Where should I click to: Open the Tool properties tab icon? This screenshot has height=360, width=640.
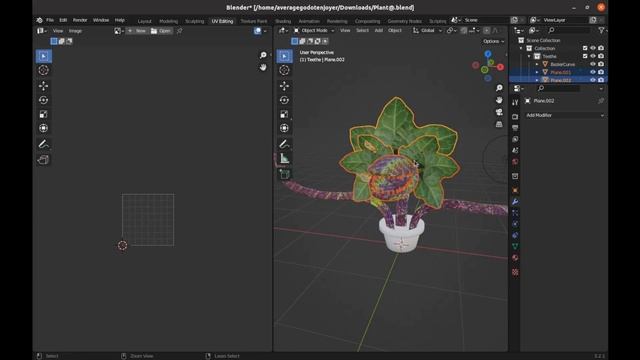tap(515, 102)
